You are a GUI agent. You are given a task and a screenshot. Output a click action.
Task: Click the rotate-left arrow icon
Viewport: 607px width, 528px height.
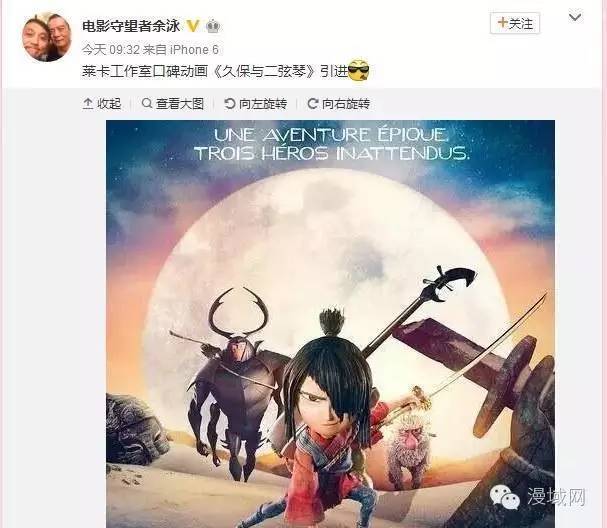click(x=230, y=103)
